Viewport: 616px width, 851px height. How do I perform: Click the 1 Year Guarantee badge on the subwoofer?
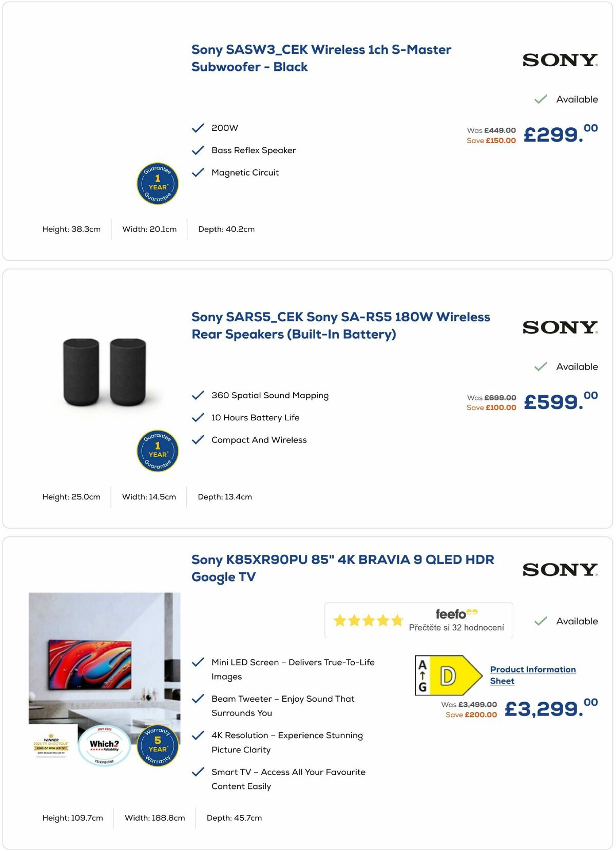(x=158, y=184)
